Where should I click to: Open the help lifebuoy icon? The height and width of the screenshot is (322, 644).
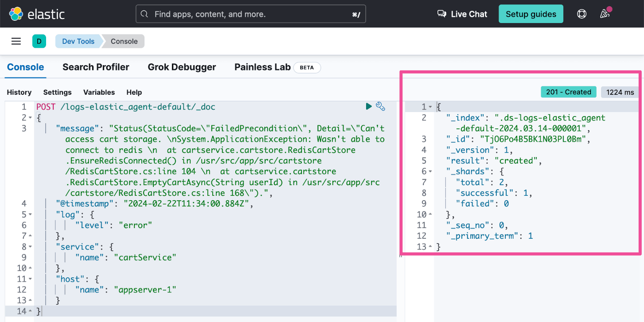582,14
